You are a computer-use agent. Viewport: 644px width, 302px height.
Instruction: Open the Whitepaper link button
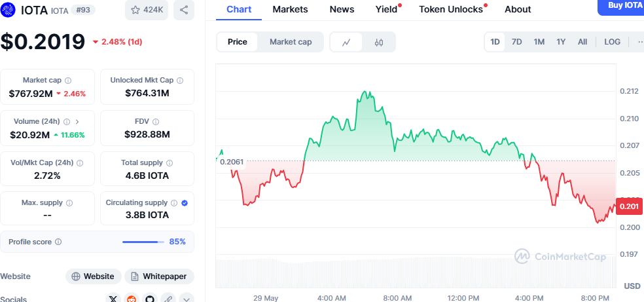pyautogui.click(x=159, y=276)
